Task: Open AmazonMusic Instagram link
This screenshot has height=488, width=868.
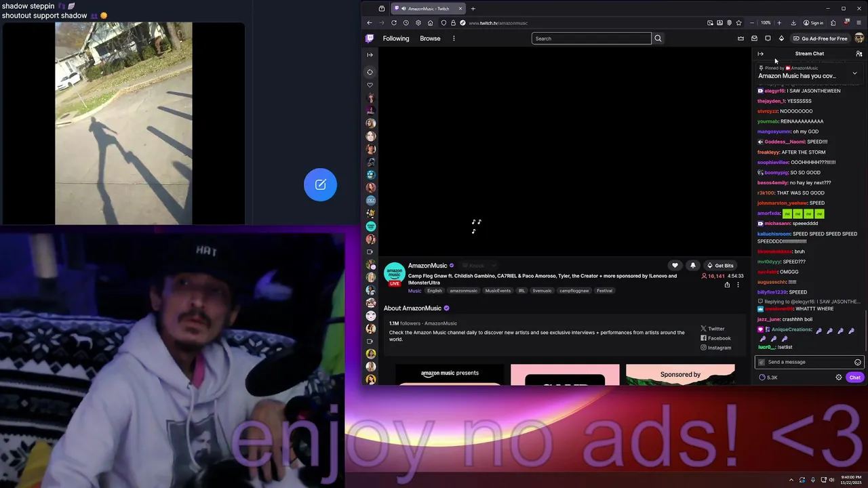Action: click(715, 348)
